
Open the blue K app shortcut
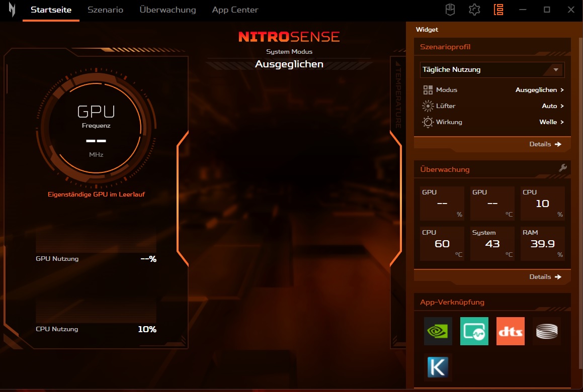click(x=438, y=367)
